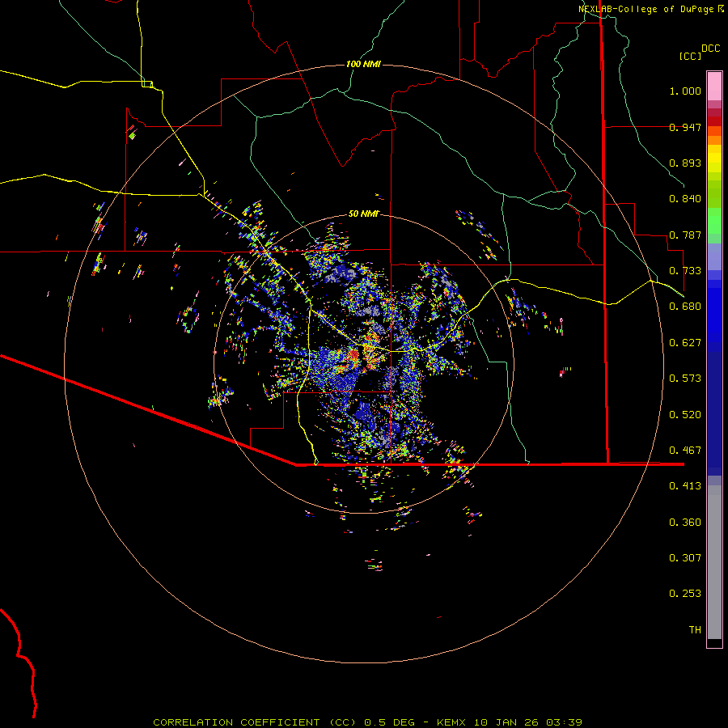Click the 0.627 color scale label
This screenshot has height=728, width=728.
[x=685, y=343]
